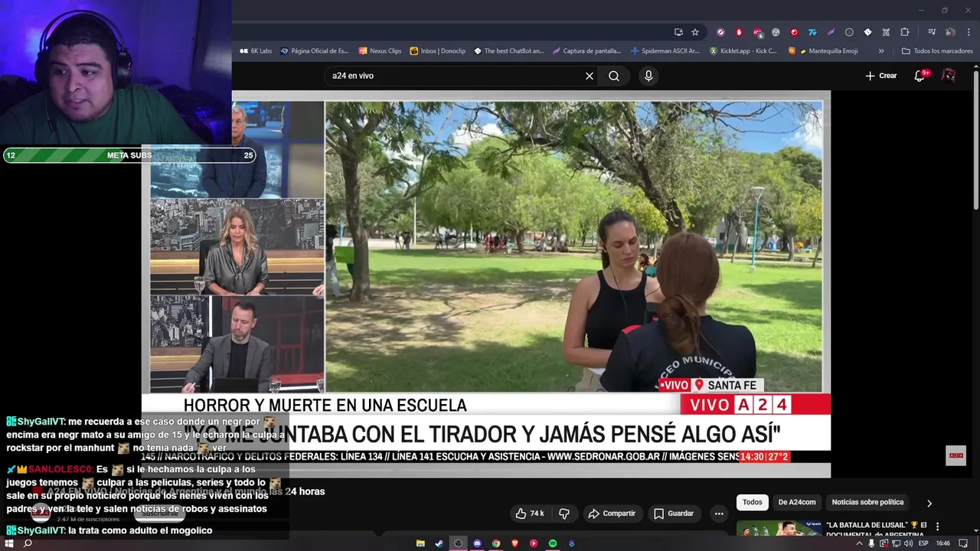Viewport: 980px width, 551px height.
Task: Bookmark this page with the star icon
Action: click(x=695, y=32)
